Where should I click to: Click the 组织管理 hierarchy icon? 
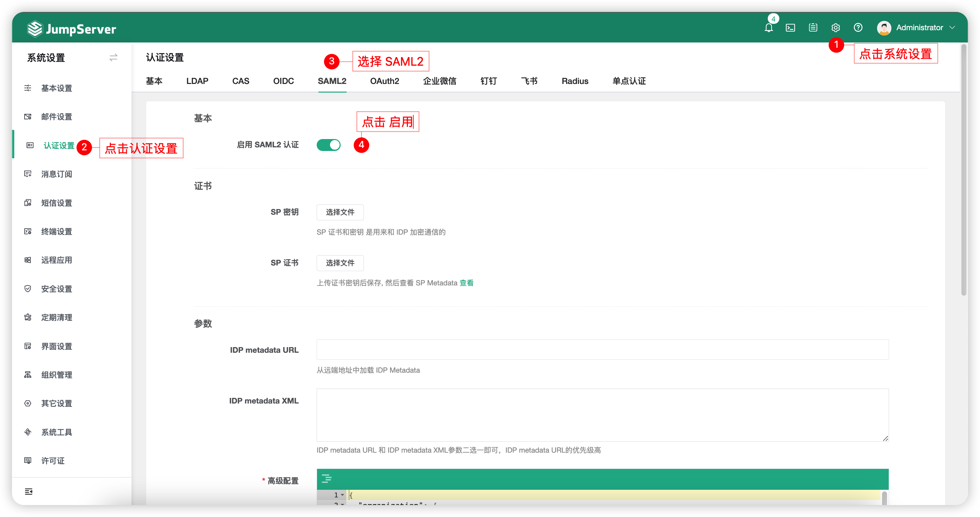point(28,375)
